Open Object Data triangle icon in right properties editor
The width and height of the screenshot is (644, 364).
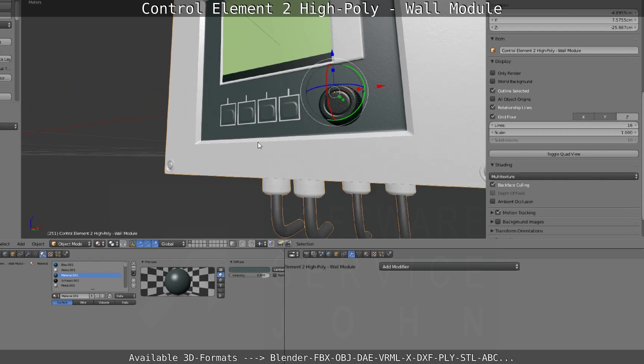point(359,254)
